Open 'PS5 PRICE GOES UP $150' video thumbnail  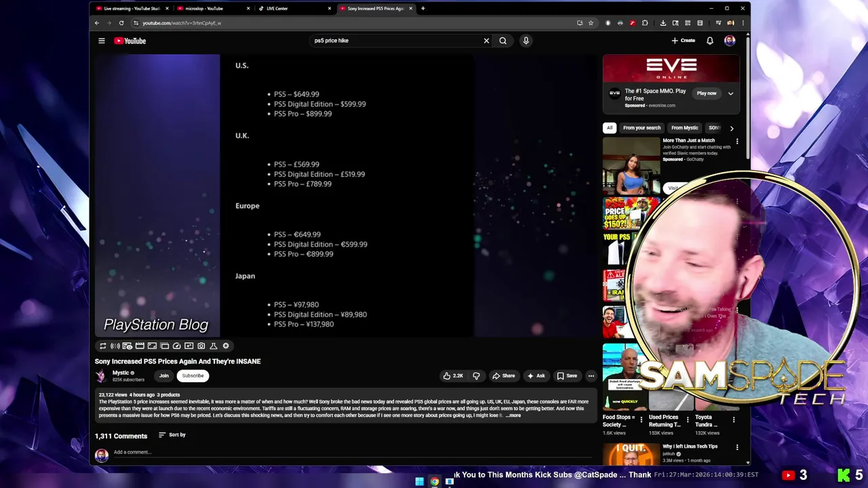pyautogui.click(x=631, y=213)
